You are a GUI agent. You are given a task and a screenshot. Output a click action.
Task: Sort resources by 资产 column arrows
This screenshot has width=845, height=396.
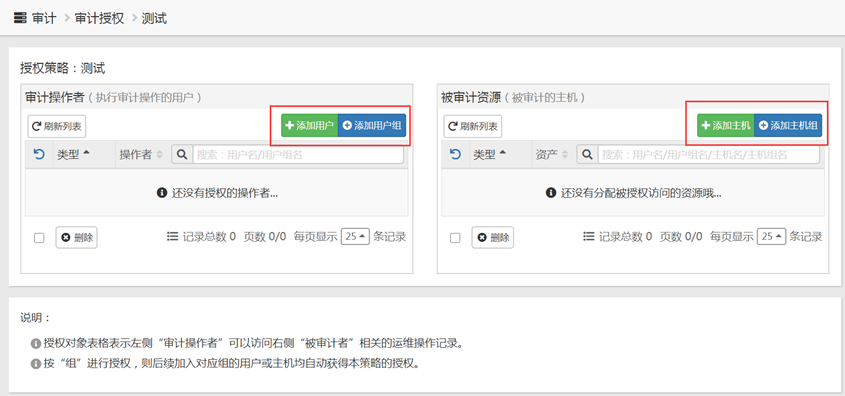[565, 155]
